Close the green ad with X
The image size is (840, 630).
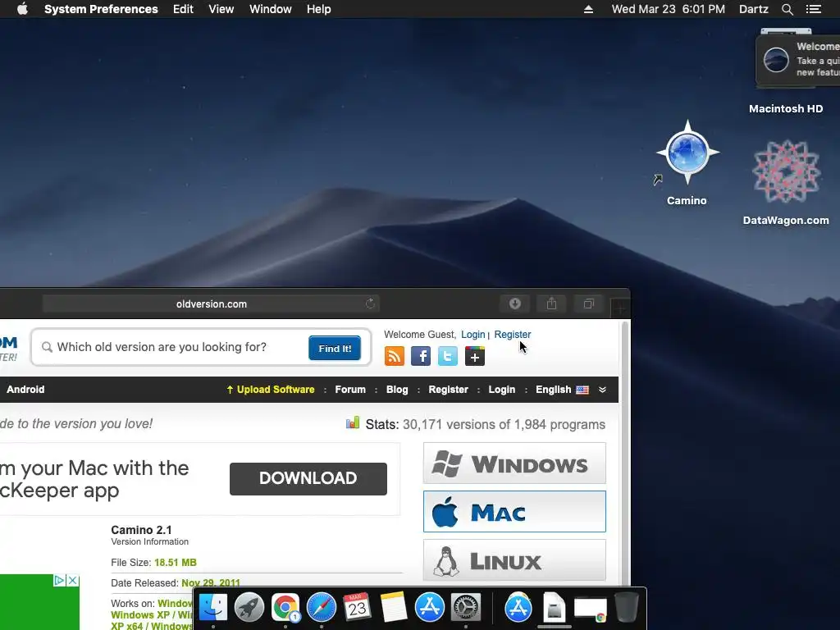pyautogui.click(x=73, y=580)
